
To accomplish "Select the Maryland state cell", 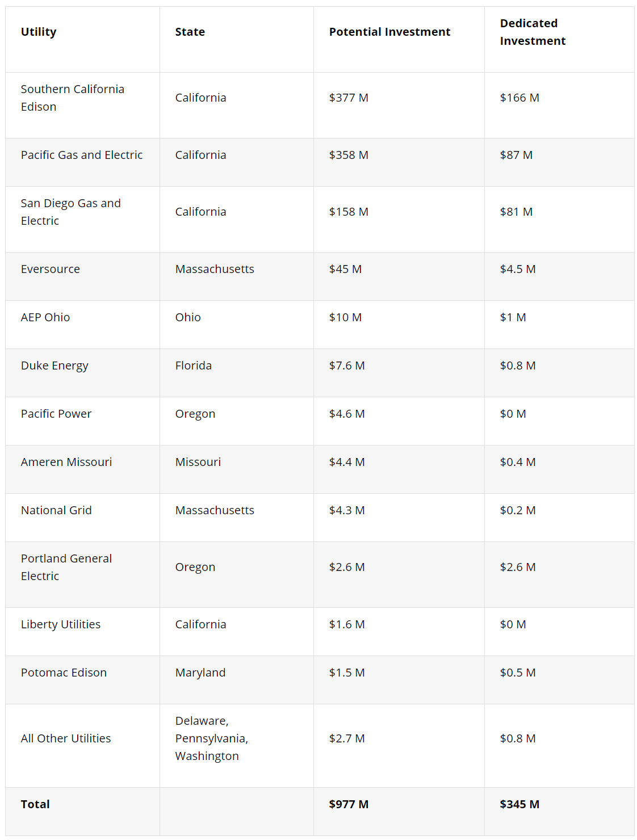I will point(200,673).
